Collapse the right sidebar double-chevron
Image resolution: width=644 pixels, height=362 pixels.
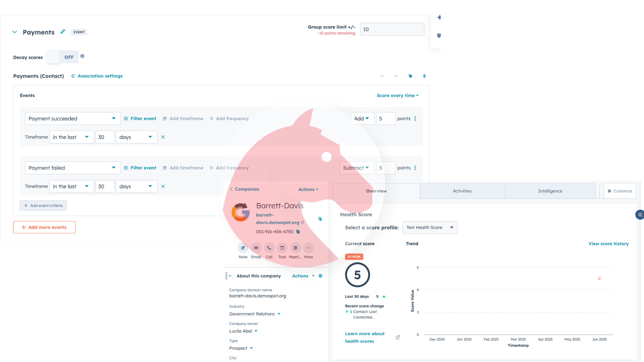click(x=640, y=215)
